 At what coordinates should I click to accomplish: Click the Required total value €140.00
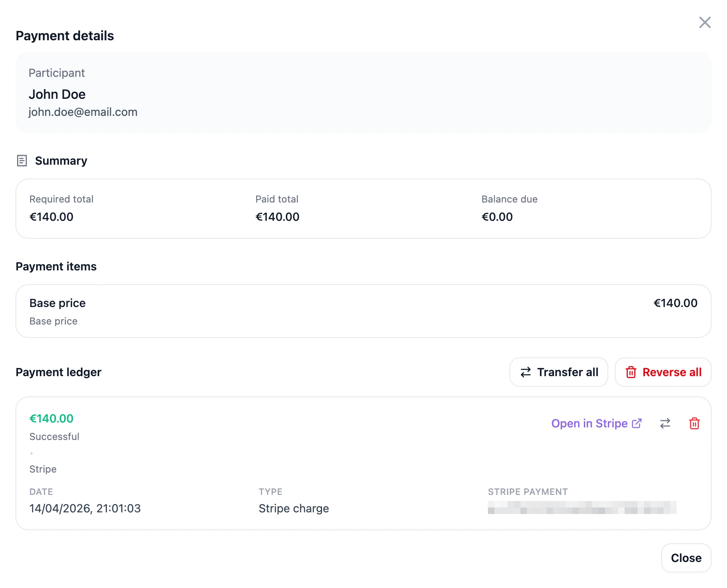[x=51, y=217]
